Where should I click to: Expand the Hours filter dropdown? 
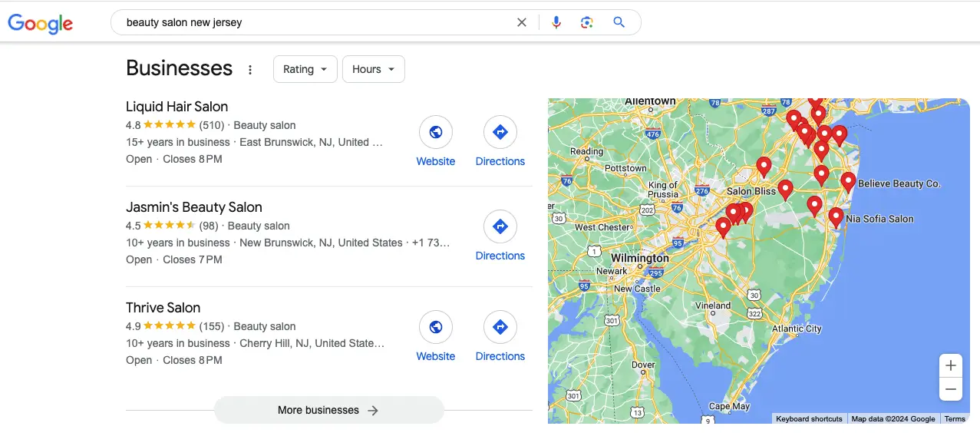(374, 69)
